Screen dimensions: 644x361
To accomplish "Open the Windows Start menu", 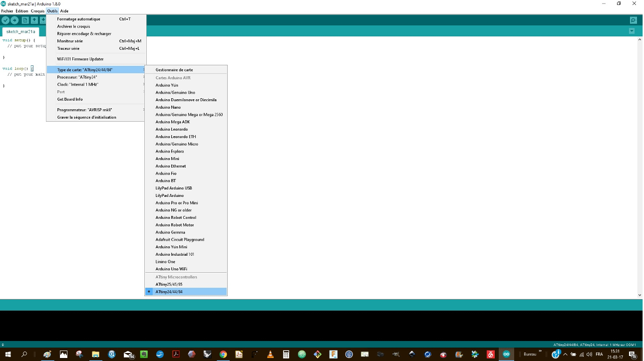I will pyautogui.click(x=7, y=354).
